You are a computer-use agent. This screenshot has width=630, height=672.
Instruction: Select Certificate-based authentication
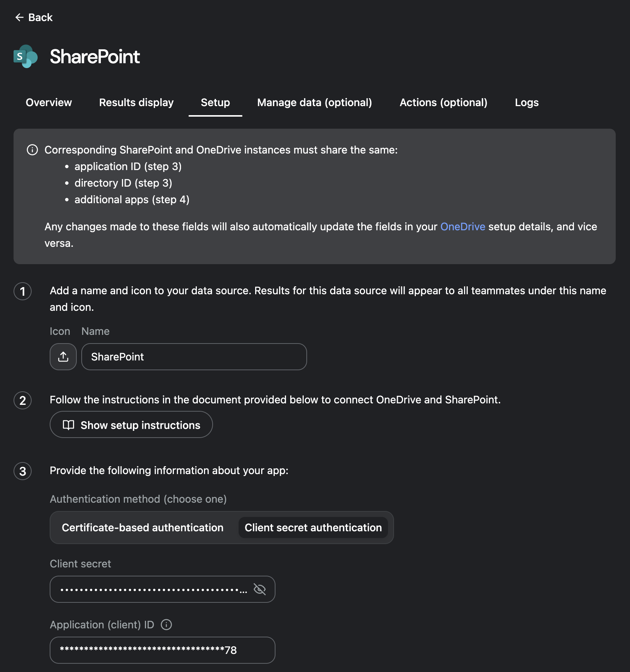click(x=143, y=528)
